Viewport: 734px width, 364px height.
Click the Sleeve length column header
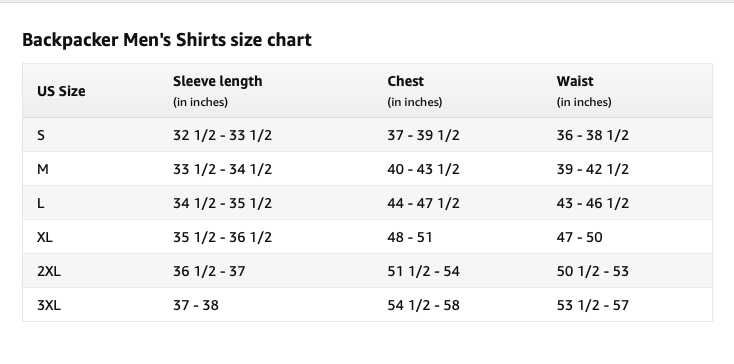[x=218, y=81]
